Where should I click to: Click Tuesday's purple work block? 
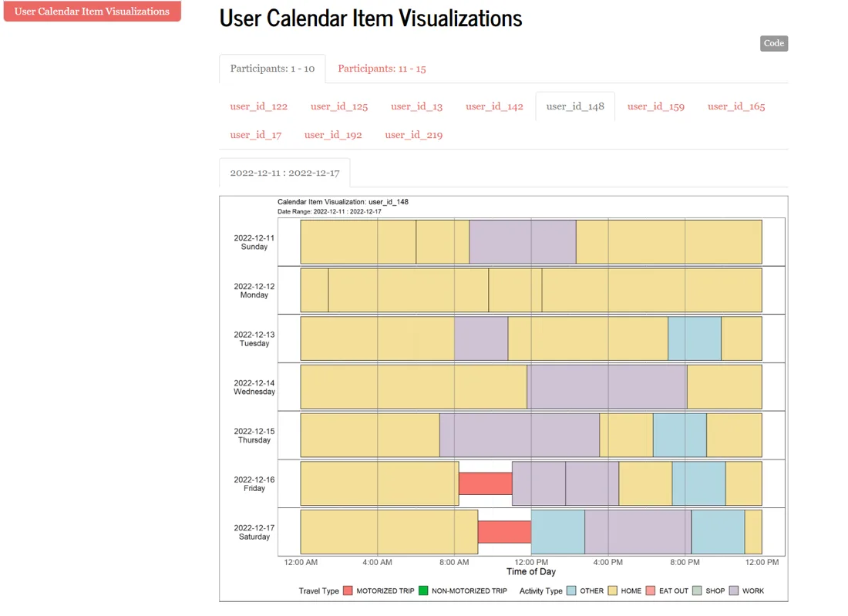point(481,338)
